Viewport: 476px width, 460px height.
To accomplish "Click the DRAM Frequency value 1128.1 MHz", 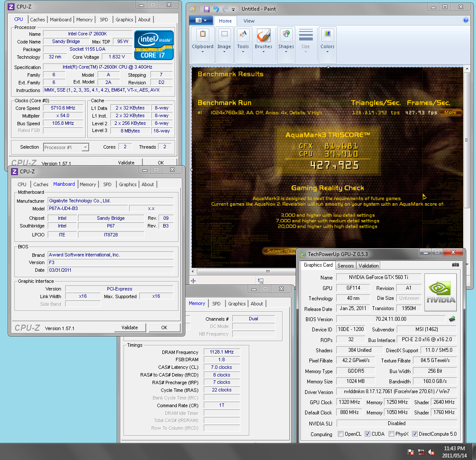I will pyautogui.click(x=222, y=352).
